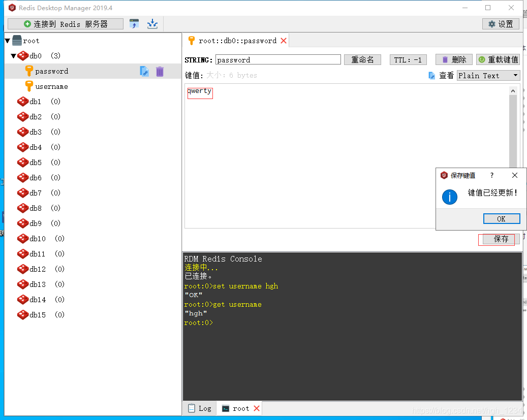Click inside the qwerty value editor
This screenshot has width=527, height=420.
346,156
